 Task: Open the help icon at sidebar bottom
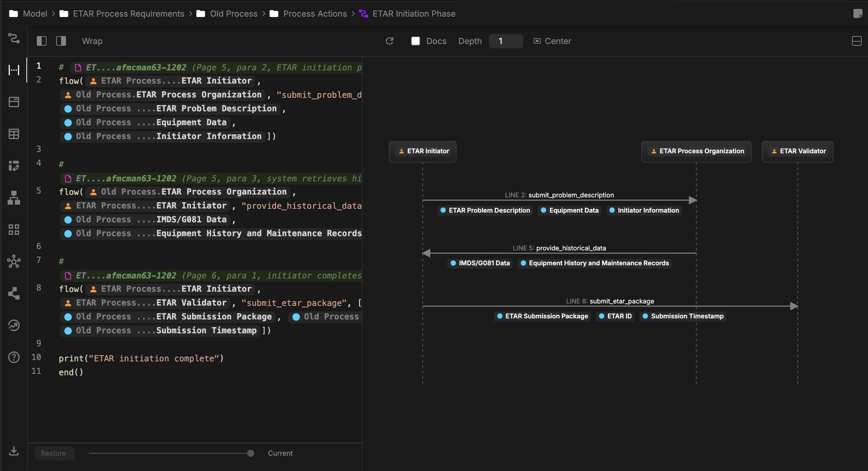click(14, 357)
